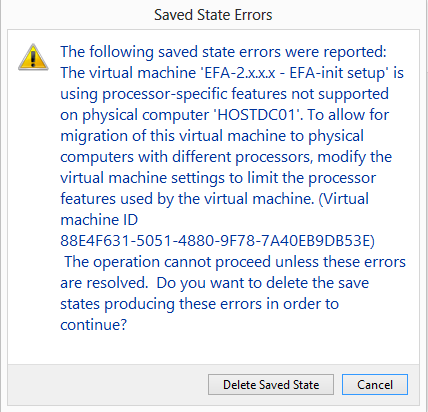Click the gray button bar left of Delete Saved State
Viewport: 428px width, 412px height.
107,385
